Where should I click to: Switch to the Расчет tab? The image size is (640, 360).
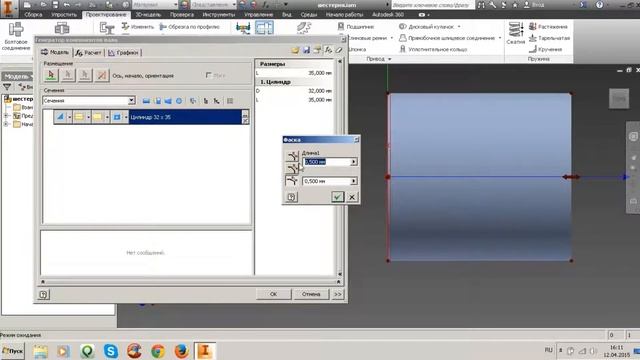tap(89, 53)
